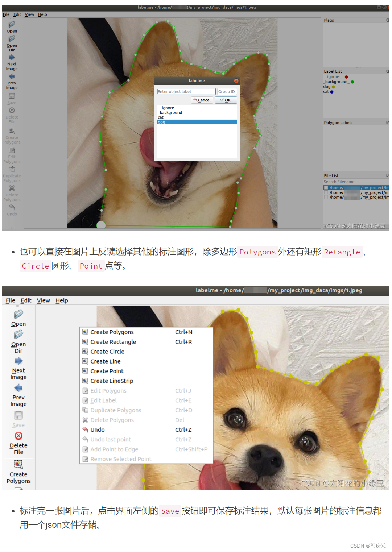Toggle the checkbox of the third File List entry
Screen dimensions: 392x552
click(x=326, y=197)
